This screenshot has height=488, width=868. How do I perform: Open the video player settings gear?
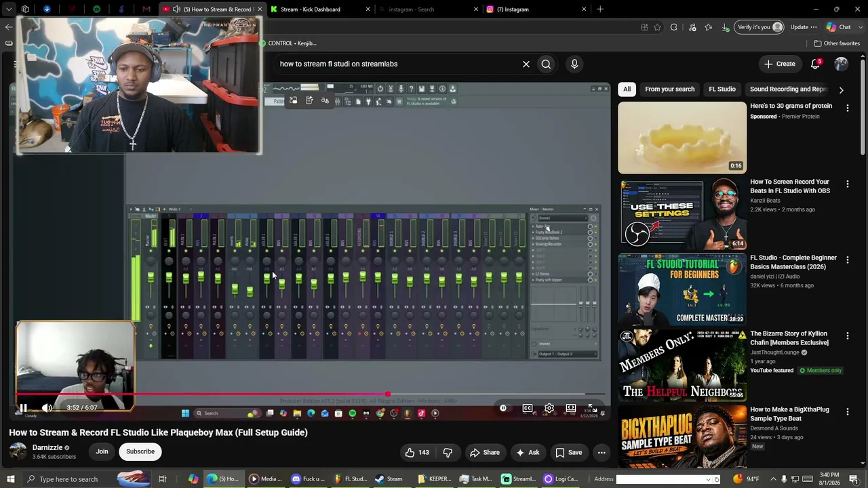(x=549, y=408)
